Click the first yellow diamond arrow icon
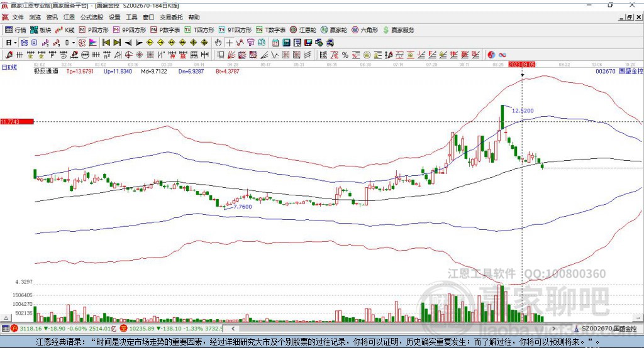The height and width of the screenshot is (348, 644). point(150,43)
